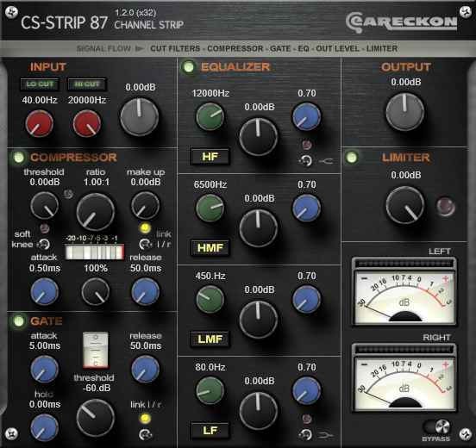
Task: Click the LF shelf curve shape icon
Action: (x=326, y=436)
